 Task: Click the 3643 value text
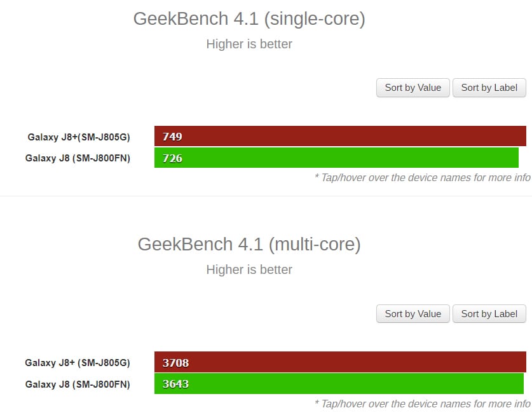click(175, 384)
